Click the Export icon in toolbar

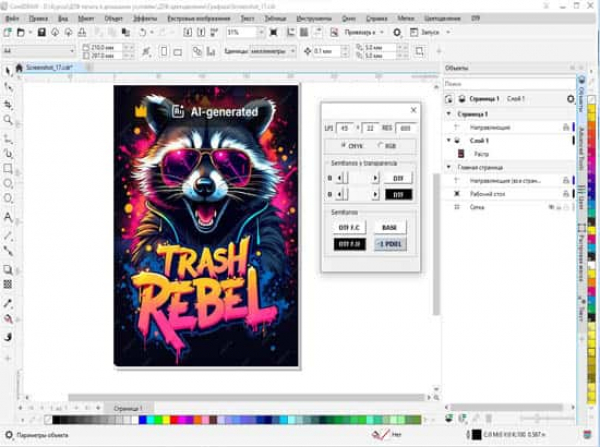coord(201,33)
